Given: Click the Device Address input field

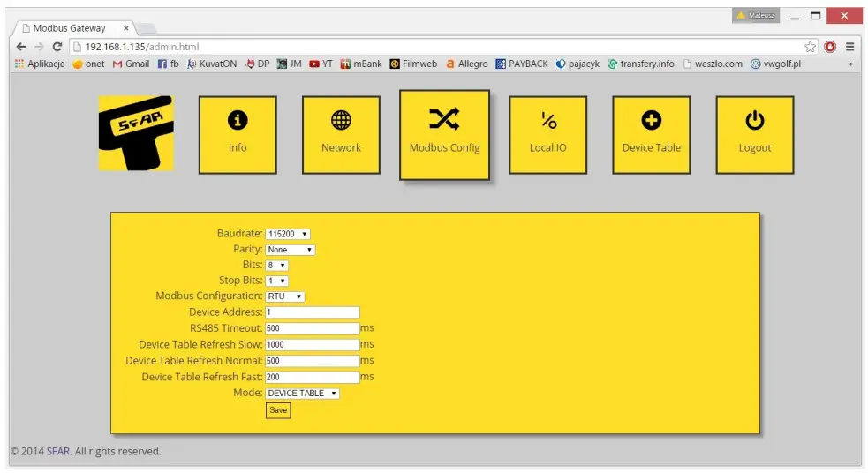Looking at the screenshot, I should click(x=313, y=312).
